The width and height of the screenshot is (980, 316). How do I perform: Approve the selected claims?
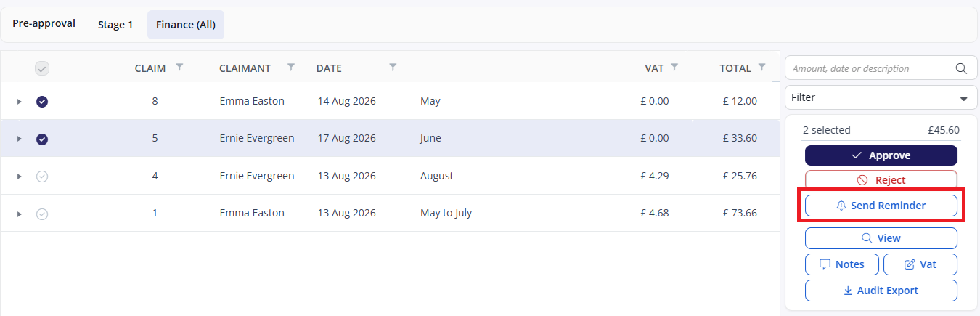pos(881,155)
